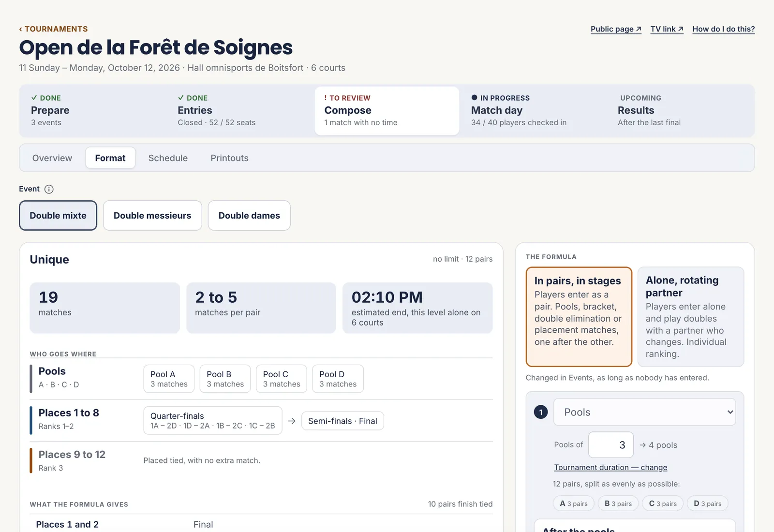Select the Double messieurs event
The width and height of the screenshot is (774, 532).
coord(152,216)
